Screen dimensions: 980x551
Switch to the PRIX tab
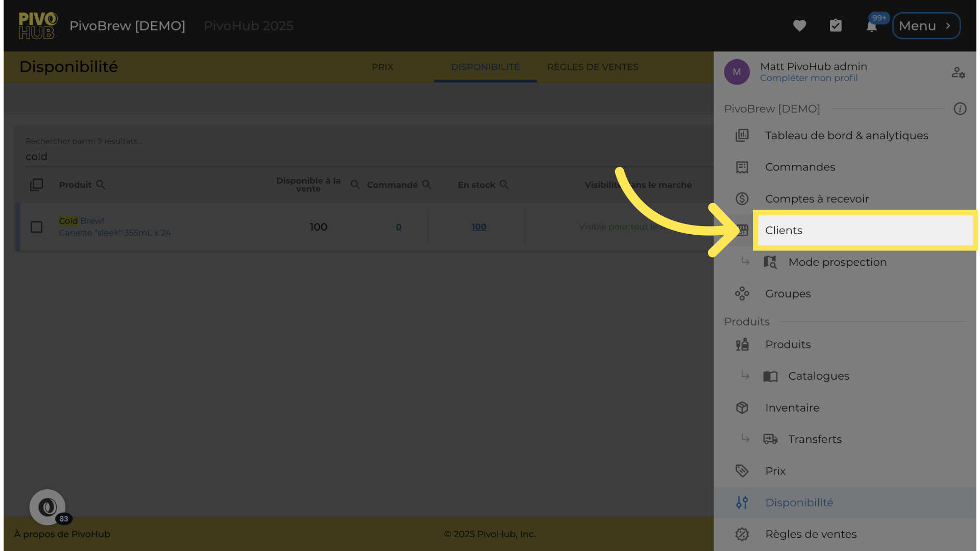coord(382,67)
